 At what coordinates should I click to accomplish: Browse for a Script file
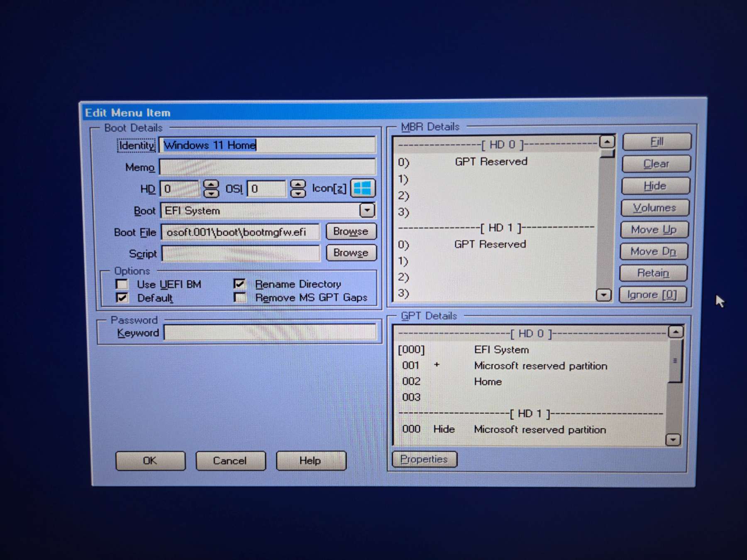tap(351, 253)
